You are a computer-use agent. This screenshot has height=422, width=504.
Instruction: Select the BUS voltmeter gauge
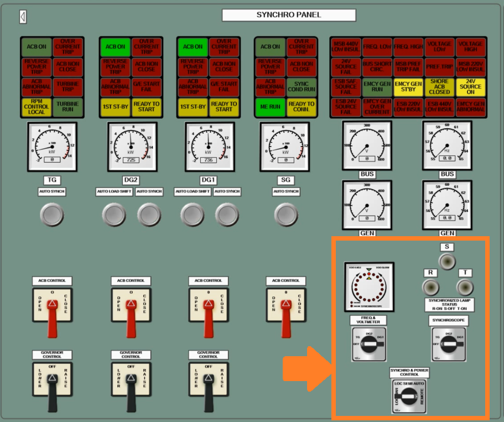point(368,147)
